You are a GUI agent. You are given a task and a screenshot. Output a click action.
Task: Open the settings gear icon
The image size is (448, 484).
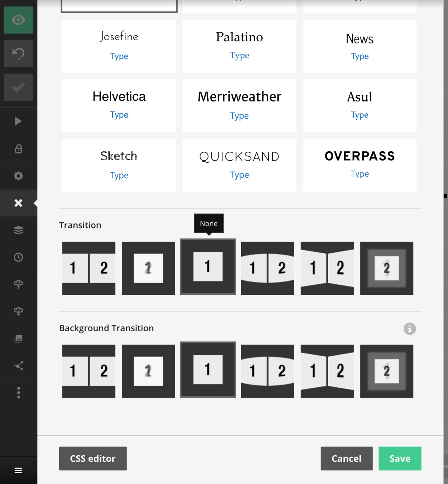pyautogui.click(x=18, y=176)
